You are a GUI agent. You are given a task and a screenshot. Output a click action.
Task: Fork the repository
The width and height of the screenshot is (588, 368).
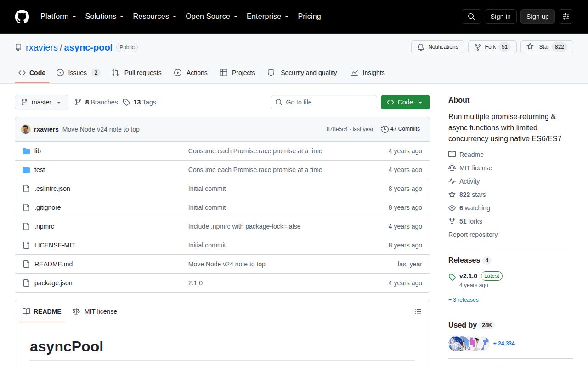tap(492, 47)
